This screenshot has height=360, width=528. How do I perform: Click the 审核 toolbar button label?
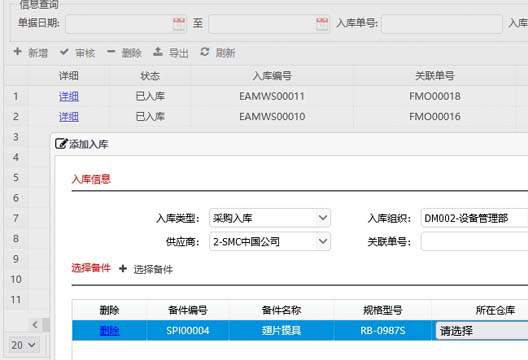pyautogui.click(x=85, y=53)
